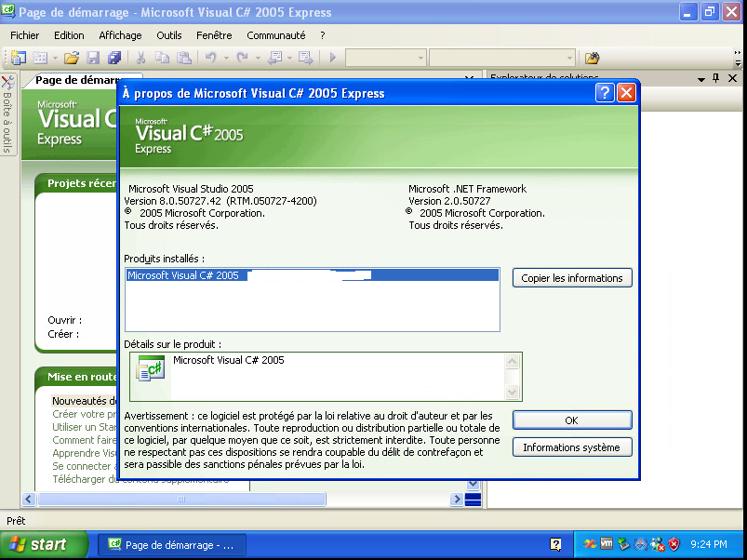Click the product details scroll up arrow

point(513,362)
